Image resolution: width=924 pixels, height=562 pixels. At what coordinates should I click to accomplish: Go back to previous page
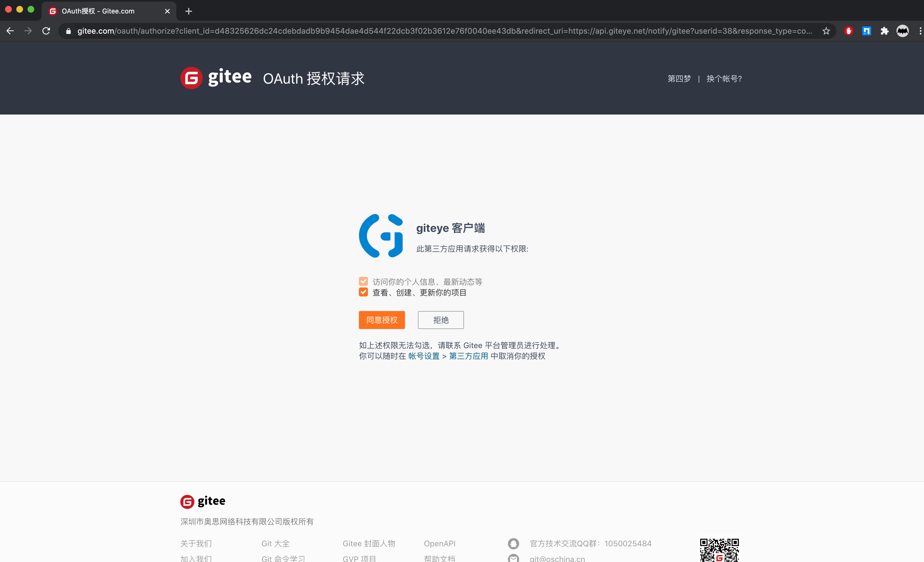[x=10, y=31]
